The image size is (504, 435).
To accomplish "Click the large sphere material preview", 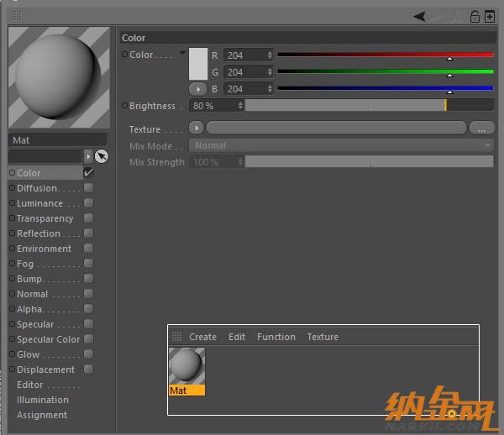I will tap(59, 77).
